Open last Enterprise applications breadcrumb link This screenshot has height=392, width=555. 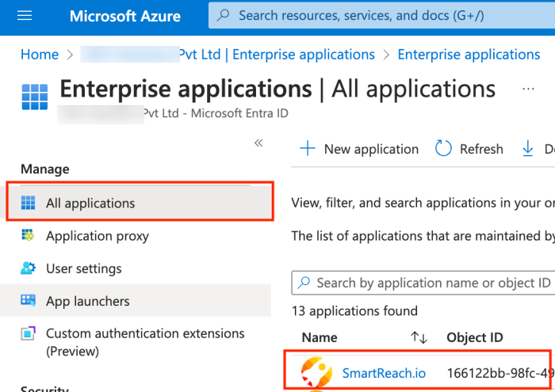pyautogui.click(x=469, y=55)
